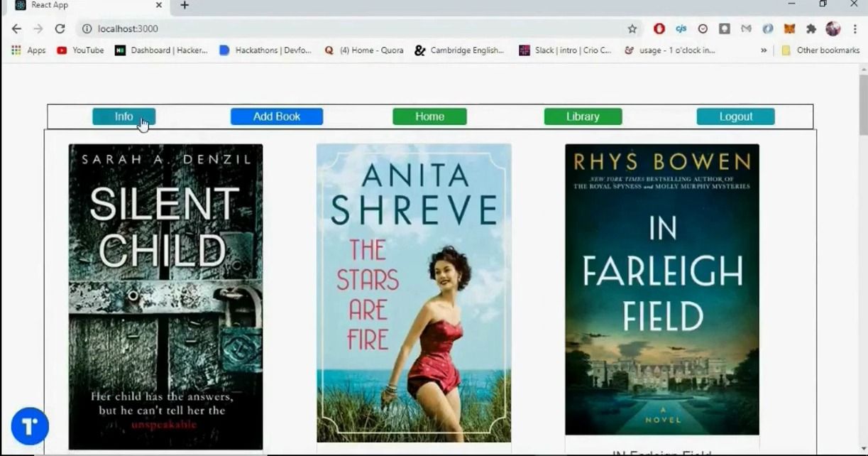Open the Cambridge English bookmark
This screenshot has height=456, width=868.
point(459,50)
